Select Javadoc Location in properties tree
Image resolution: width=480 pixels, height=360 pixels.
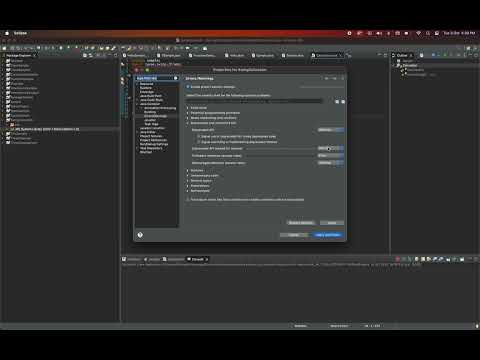[152, 128]
